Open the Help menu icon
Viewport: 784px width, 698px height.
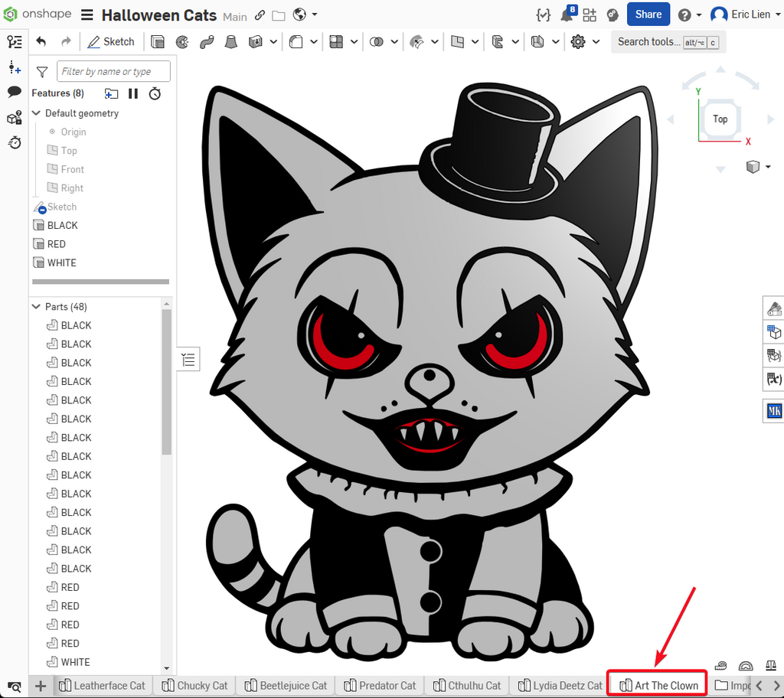tap(684, 15)
